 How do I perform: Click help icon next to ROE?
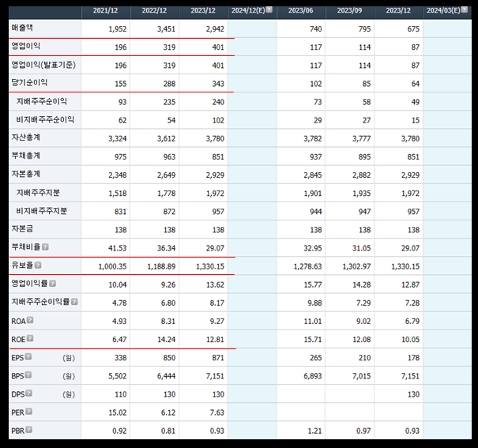[30, 338]
